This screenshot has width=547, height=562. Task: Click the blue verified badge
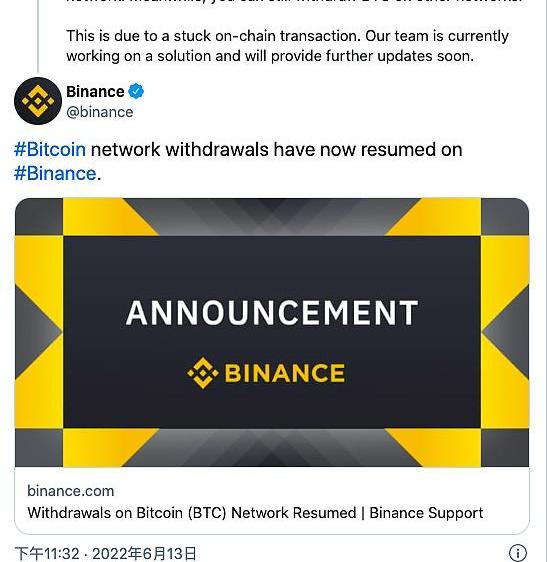coord(136,91)
